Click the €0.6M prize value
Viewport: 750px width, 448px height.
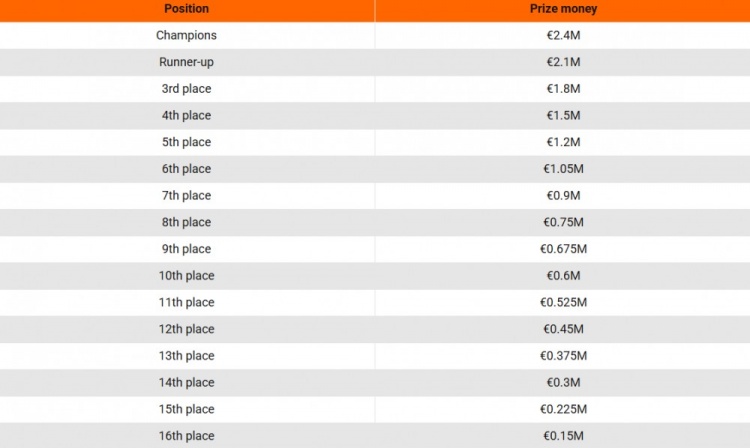click(563, 275)
